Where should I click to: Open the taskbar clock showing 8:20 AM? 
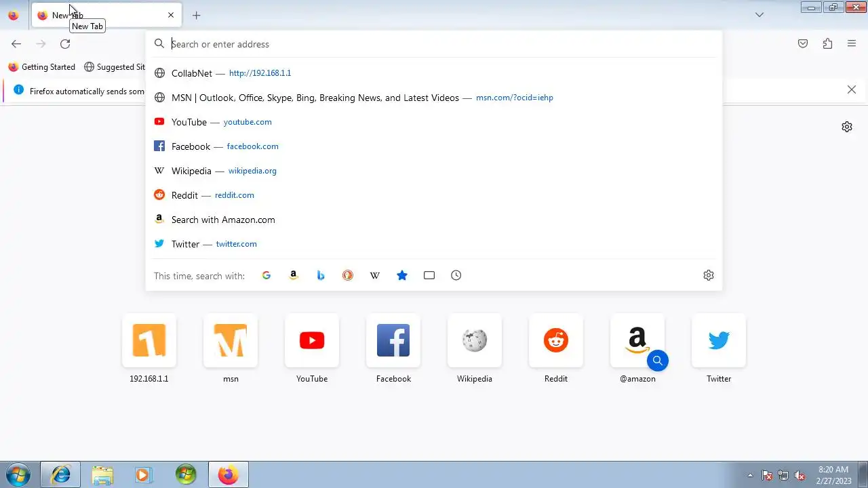[833, 474]
